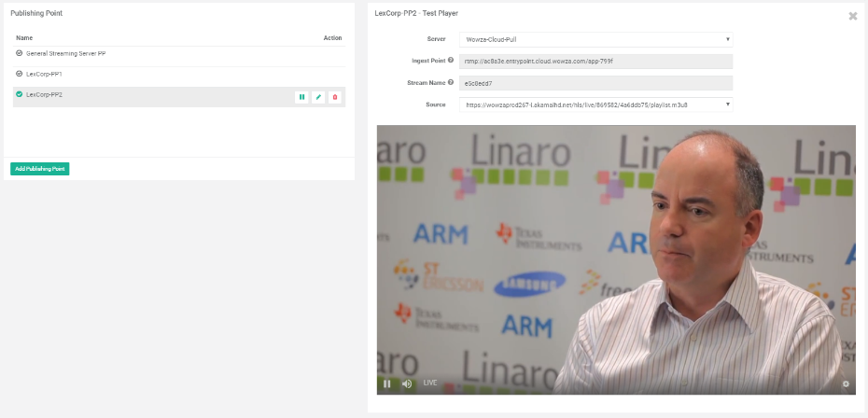Expand the Source playlist URL dropdown
Image resolution: width=868 pixels, height=418 pixels.
point(595,104)
